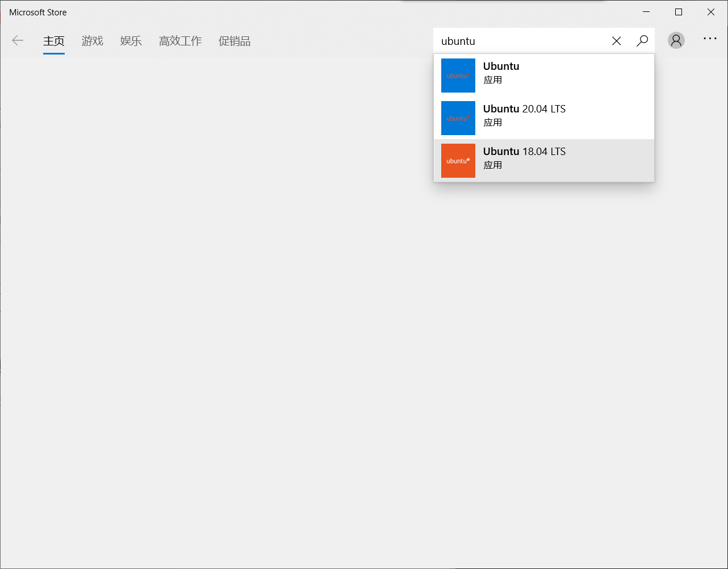The height and width of the screenshot is (569, 728).
Task: Go back with the left arrow icon
Action: pyautogui.click(x=18, y=40)
